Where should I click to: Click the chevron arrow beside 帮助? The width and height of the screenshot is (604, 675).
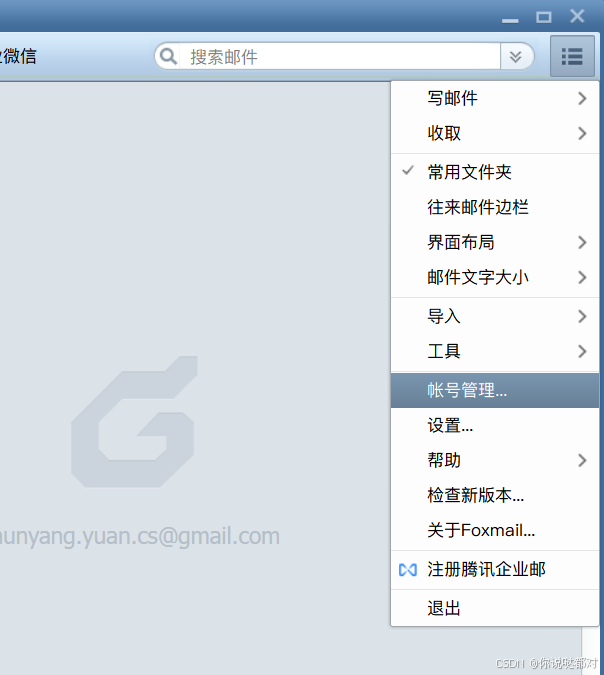[582, 460]
